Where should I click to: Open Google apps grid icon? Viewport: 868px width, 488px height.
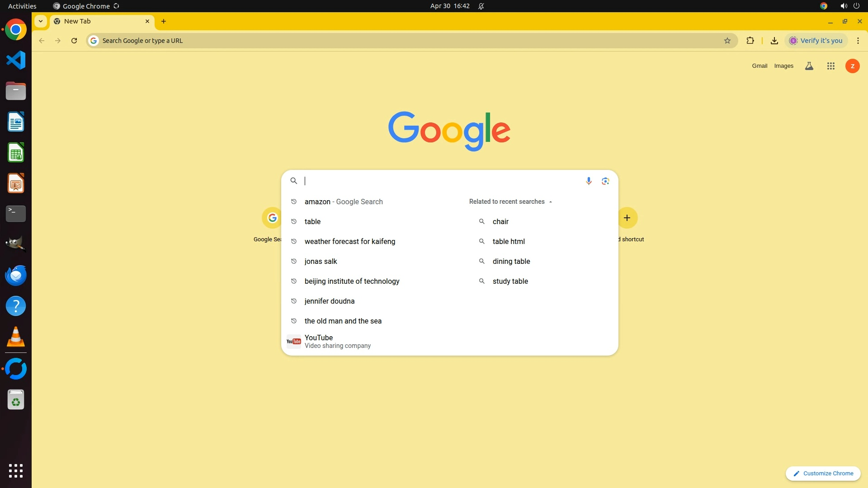click(x=830, y=66)
